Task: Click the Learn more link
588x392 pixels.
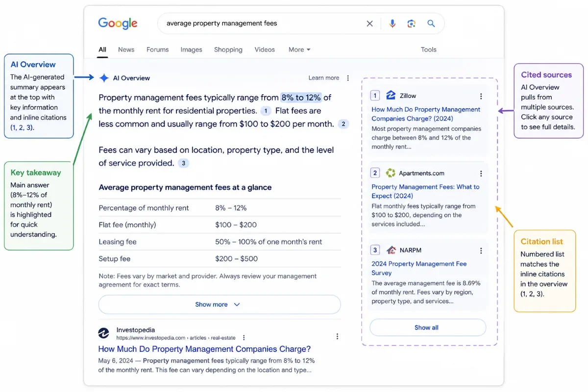Action: tap(324, 78)
